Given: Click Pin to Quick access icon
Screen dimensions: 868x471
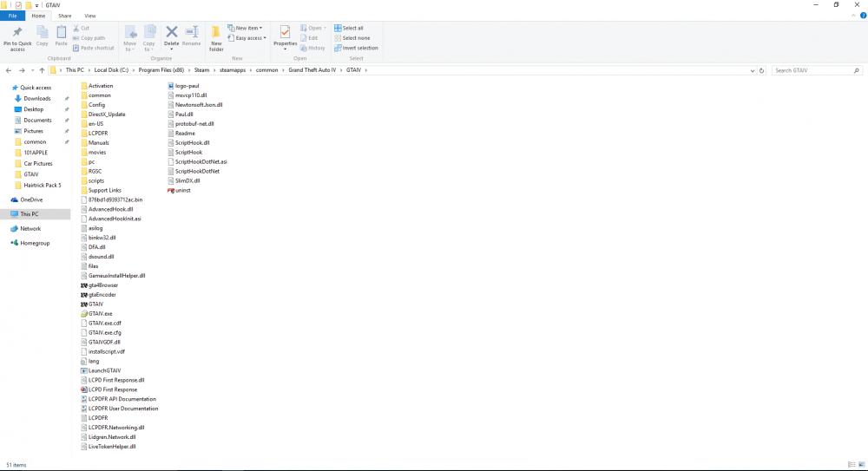Looking at the screenshot, I should pos(17,33).
